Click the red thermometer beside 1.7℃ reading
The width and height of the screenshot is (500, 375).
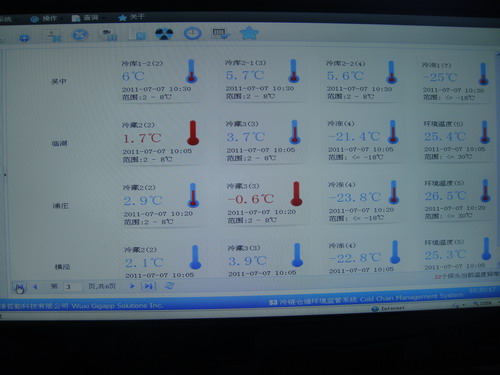[193, 133]
